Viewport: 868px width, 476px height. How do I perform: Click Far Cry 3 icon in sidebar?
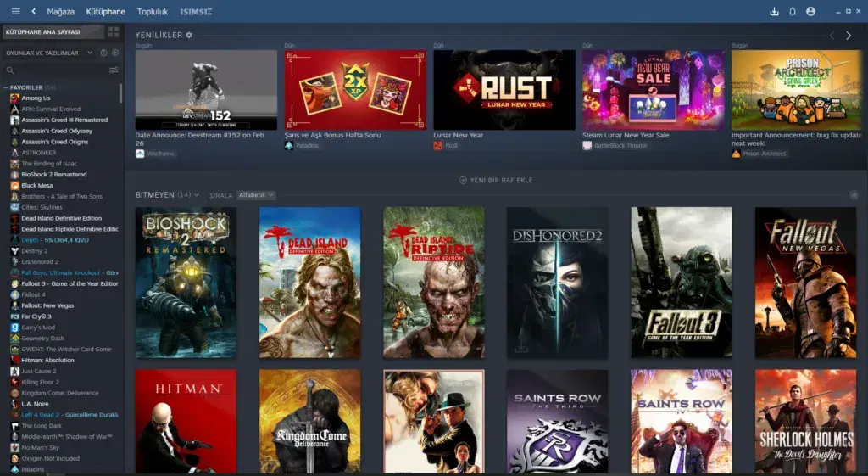pos(15,316)
